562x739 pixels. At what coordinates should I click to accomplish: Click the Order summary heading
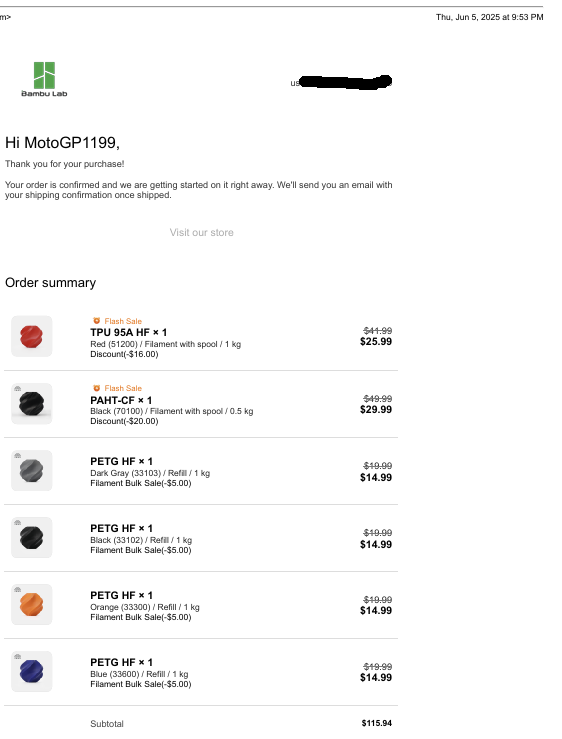pos(50,283)
